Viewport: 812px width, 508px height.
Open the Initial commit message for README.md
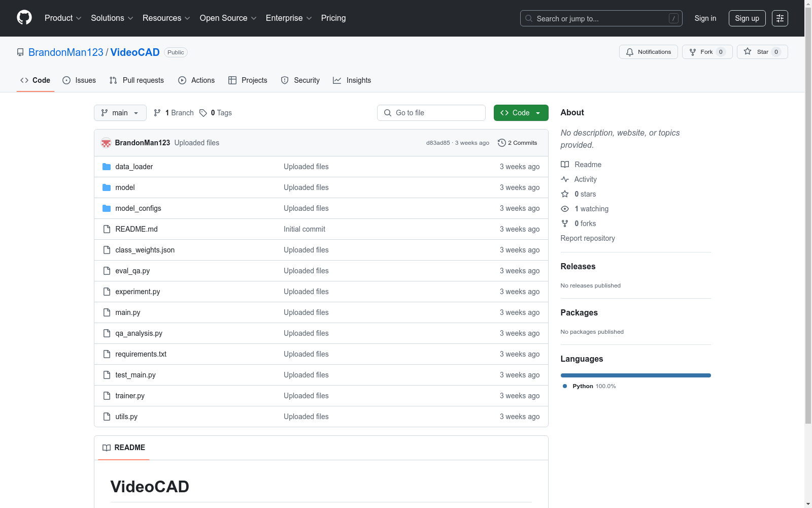[304, 229]
